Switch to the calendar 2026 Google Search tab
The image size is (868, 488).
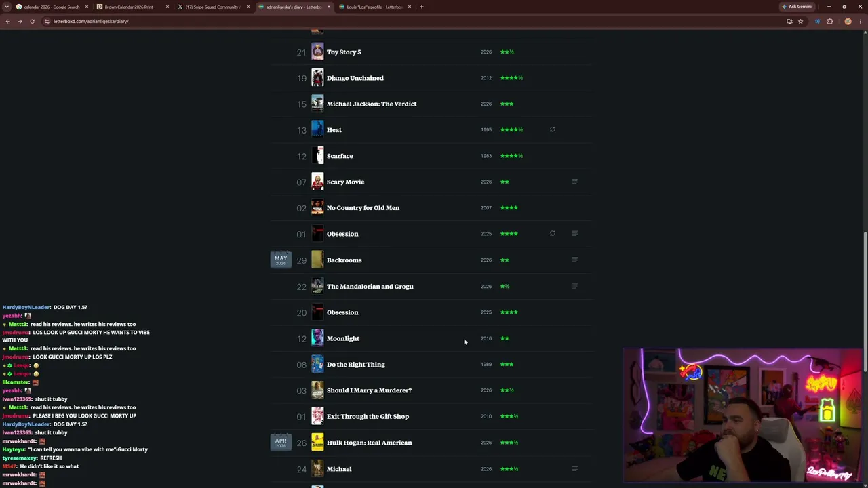coord(52,7)
